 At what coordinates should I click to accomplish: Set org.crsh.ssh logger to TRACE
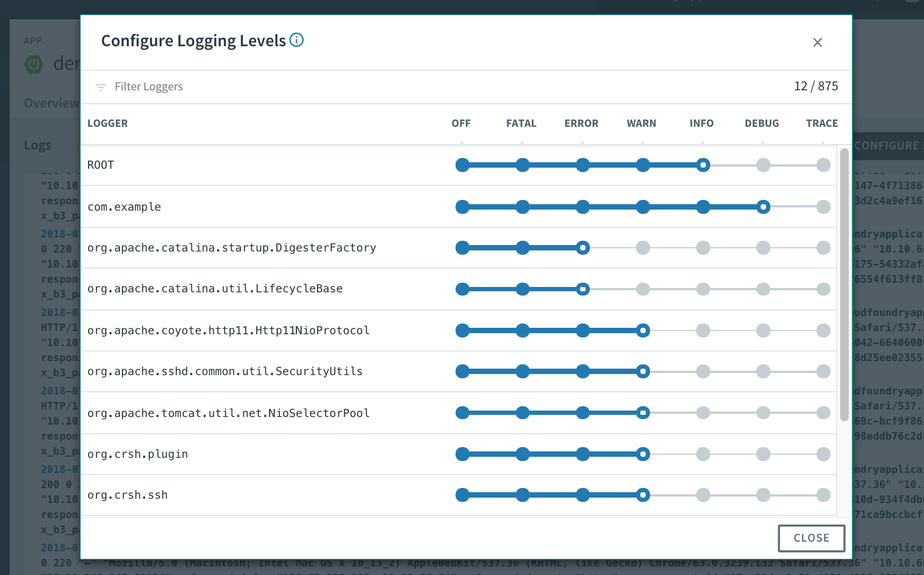[x=824, y=495]
